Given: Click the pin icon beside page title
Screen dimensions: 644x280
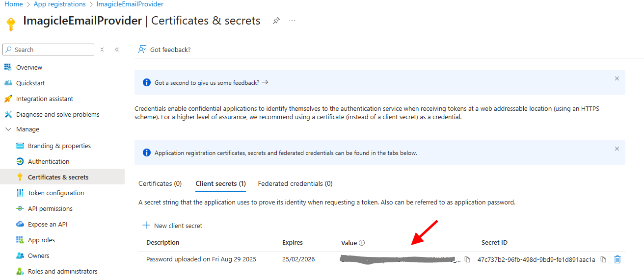Looking at the screenshot, I should (276, 21).
